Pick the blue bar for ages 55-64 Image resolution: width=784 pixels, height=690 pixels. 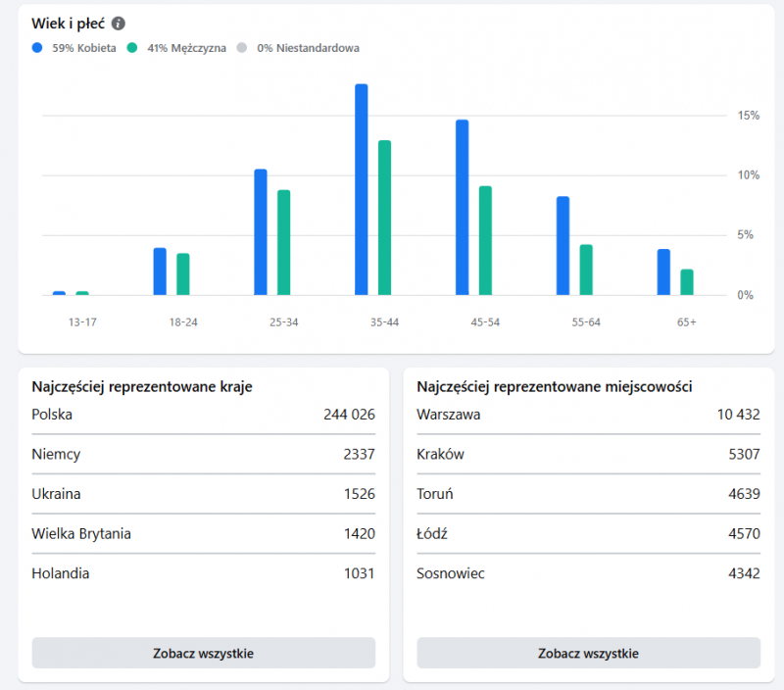(563, 245)
